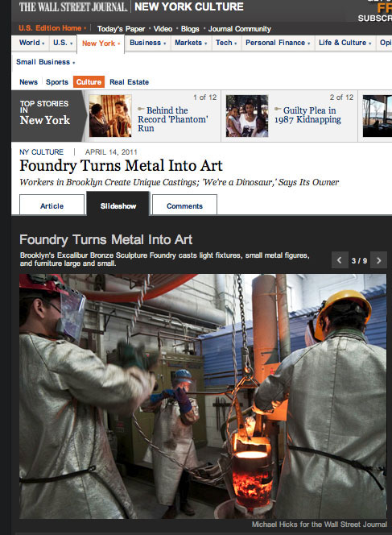Open the Sports subsection link
This screenshot has height=535, width=392.
(57, 82)
